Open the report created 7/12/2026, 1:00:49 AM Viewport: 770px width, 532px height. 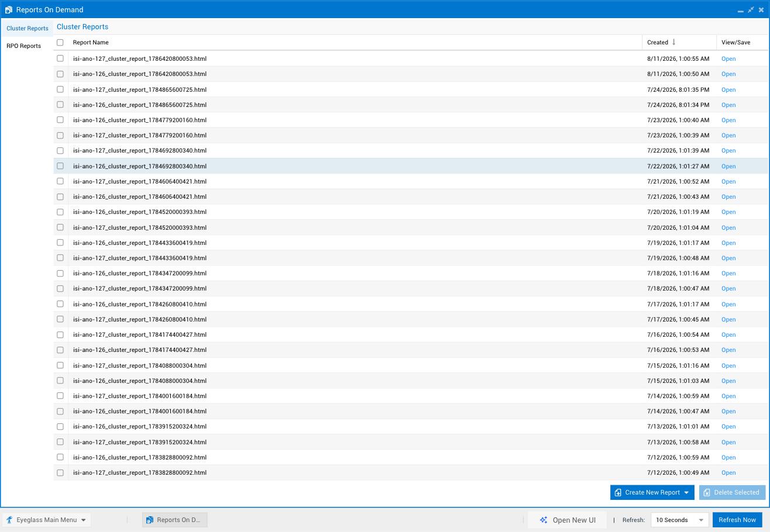click(728, 472)
